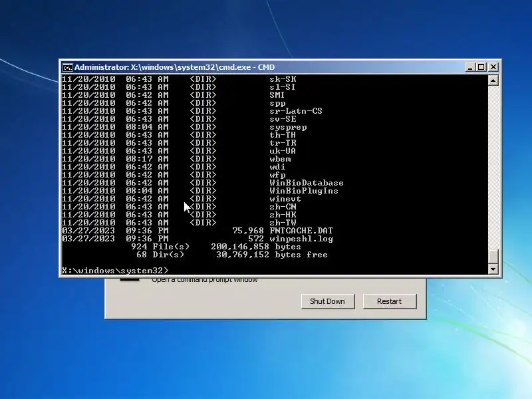
Task: Click the vertical scrollbar thumb
Action: point(493,257)
